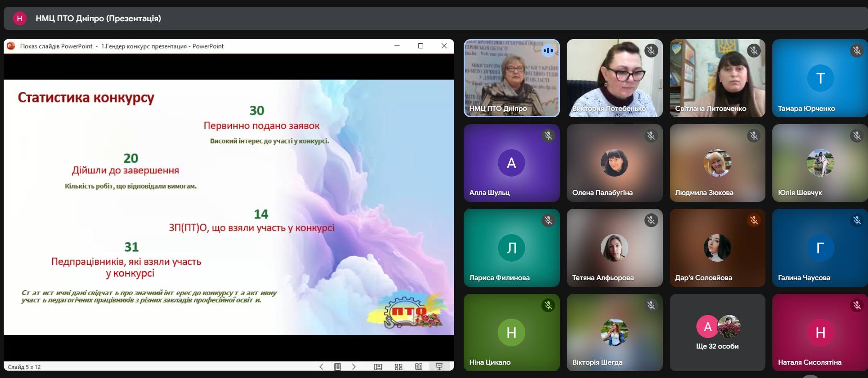Maximize the PowerPoint slideshow window
Image resolution: width=868 pixels, height=378 pixels.
[420, 46]
